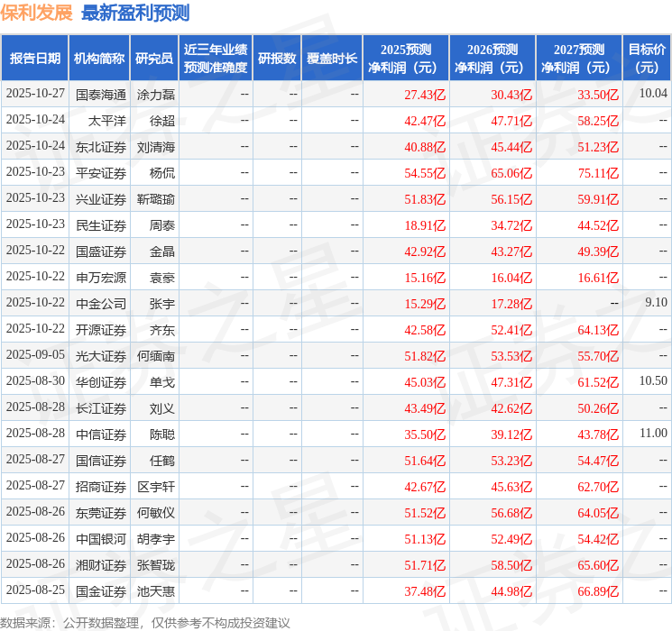Click target price 11.00
The width and height of the screenshot is (672, 631).
pos(653,433)
